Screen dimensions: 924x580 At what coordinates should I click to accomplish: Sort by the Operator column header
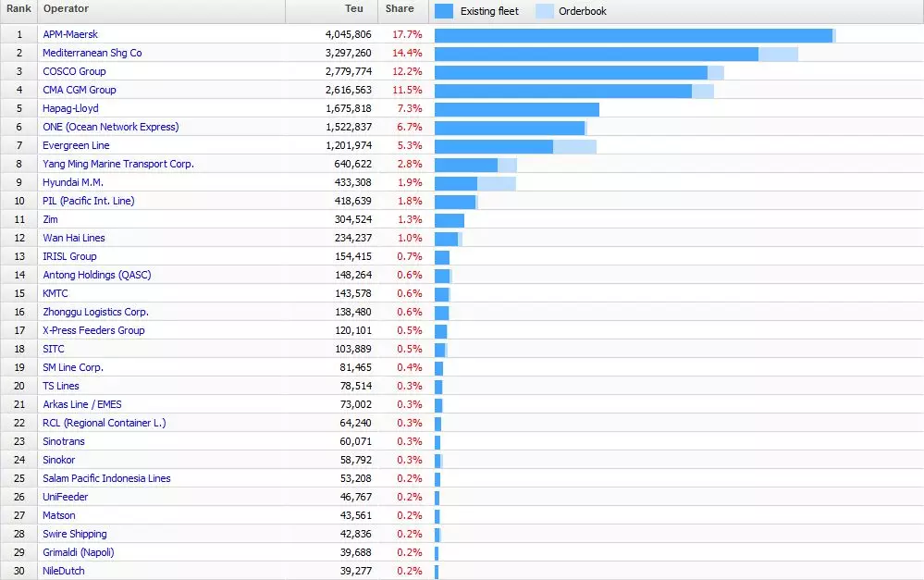[x=66, y=9]
